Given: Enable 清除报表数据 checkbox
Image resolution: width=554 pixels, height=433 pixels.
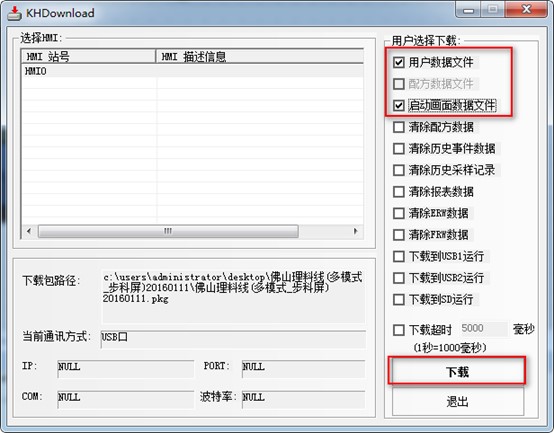Looking at the screenshot, I should pyautogui.click(x=399, y=192).
